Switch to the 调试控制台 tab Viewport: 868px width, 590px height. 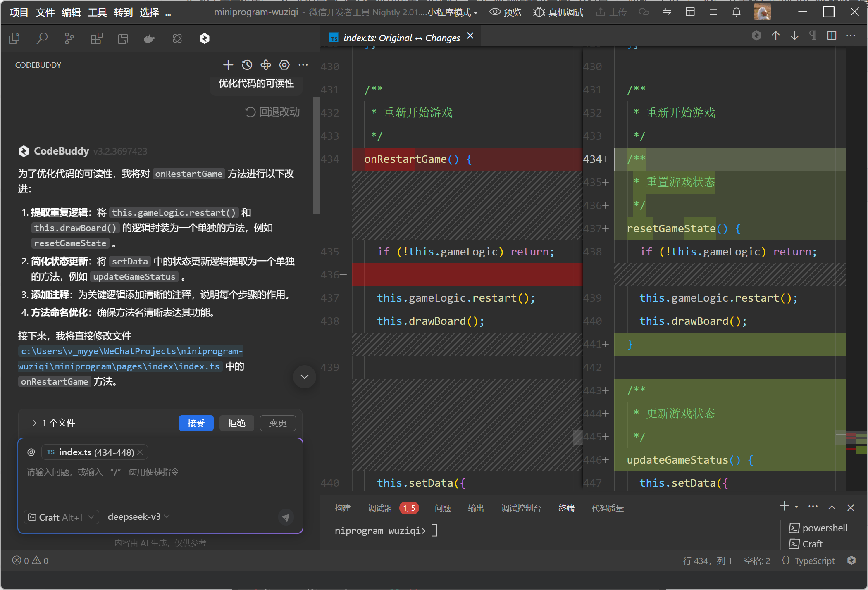coord(521,508)
